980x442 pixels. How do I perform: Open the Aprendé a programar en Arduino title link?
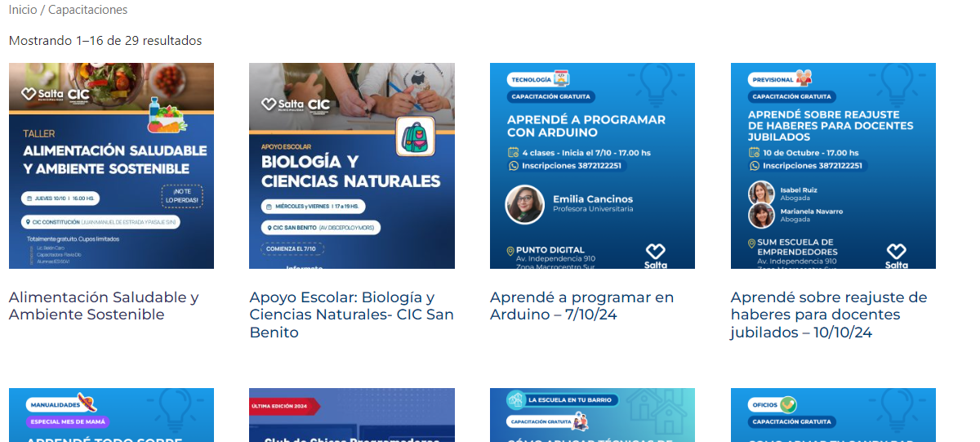pyautogui.click(x=581, y=306)
